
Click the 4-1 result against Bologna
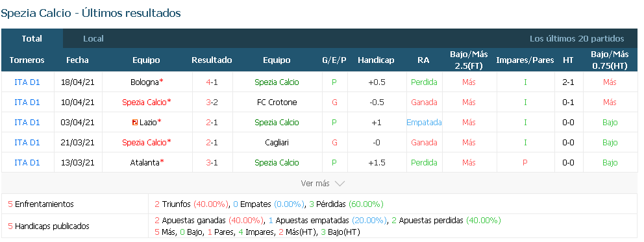pos(212,82)
